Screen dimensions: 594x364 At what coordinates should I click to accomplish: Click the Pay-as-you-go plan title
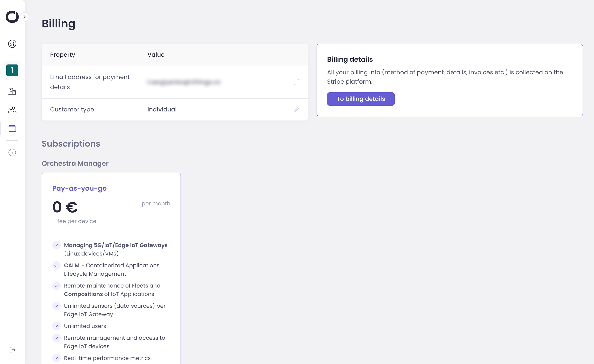click(x=79, y=188)
